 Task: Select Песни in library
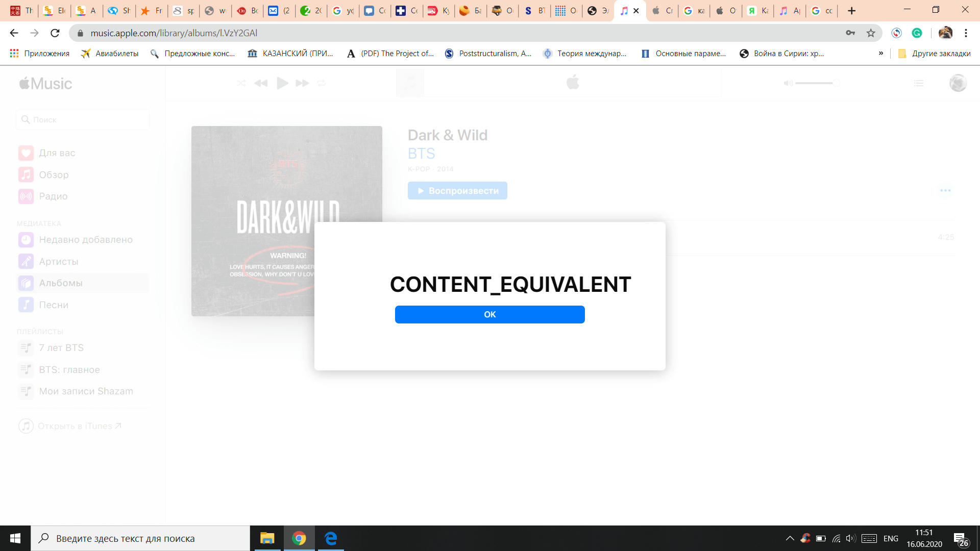point(83,305)
